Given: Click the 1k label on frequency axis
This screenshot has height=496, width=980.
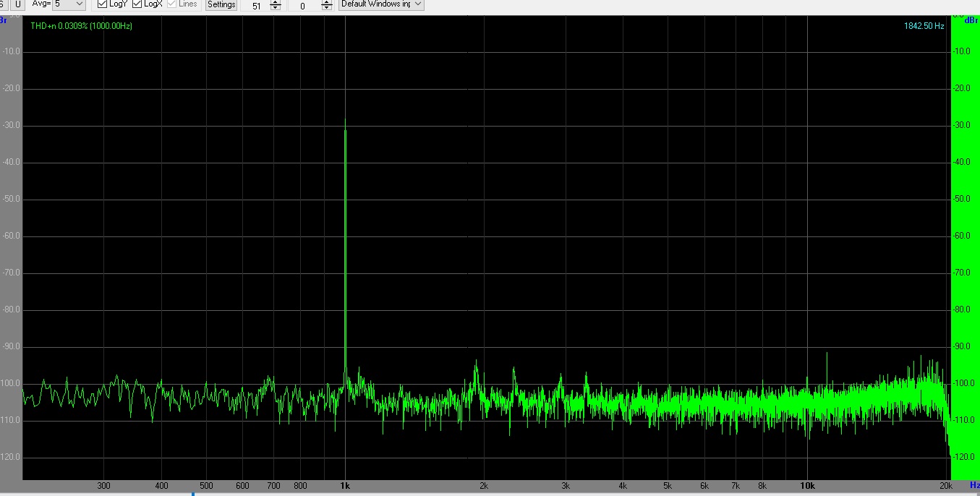Looking at the screenshot, I should (x=345, y=487).
